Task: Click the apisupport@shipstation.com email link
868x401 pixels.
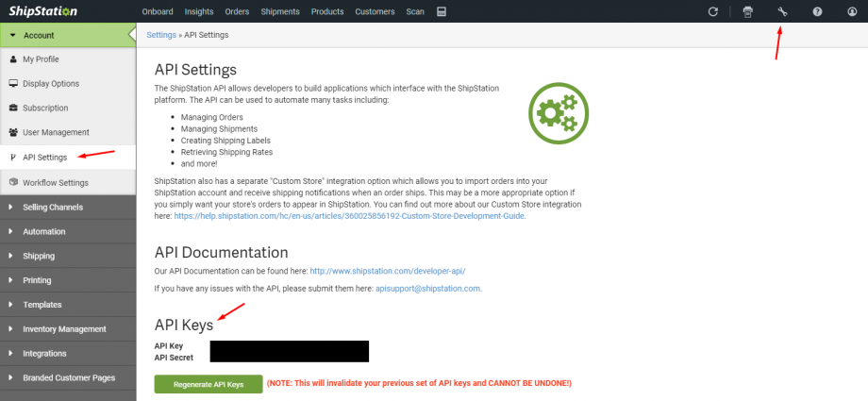Action: pos(428,288)
